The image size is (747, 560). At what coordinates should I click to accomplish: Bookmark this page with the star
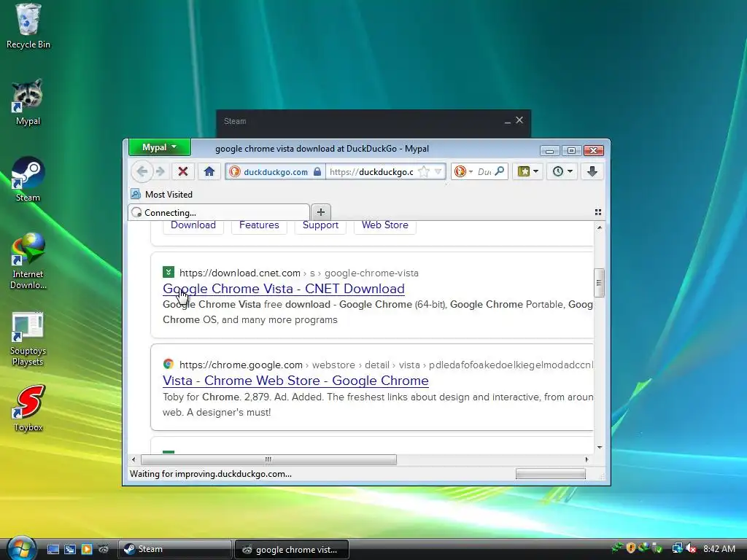tap(424, 171)
